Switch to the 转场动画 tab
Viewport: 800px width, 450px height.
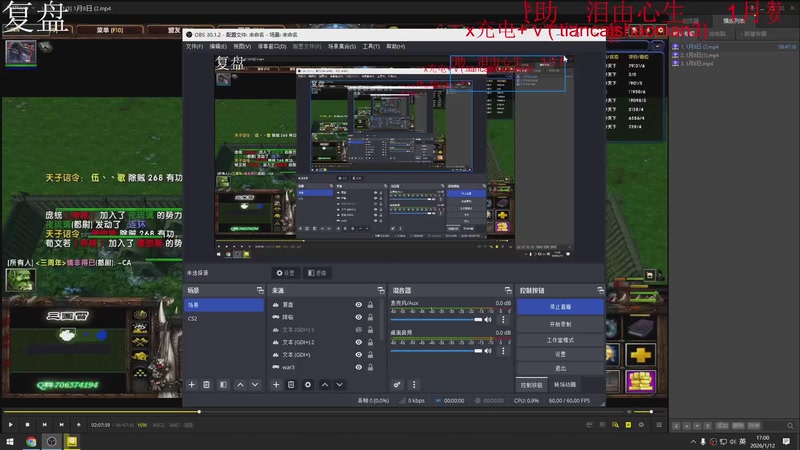(x=565, y=385)
